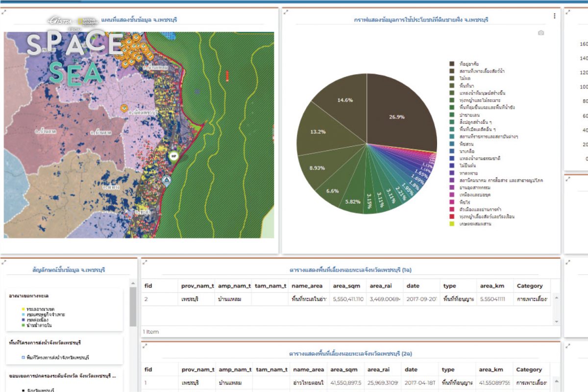Click the blue triangle marker on the coastline
The width and height of the screenshot is (588, 392).
167,180
